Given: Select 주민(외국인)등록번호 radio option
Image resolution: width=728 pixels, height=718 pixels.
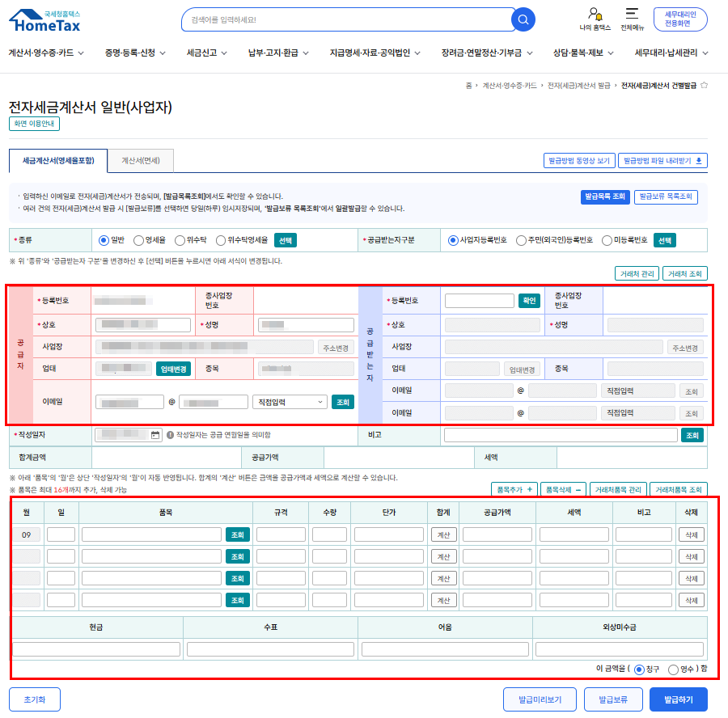Looking at the screenshot, I should point(522,240).
